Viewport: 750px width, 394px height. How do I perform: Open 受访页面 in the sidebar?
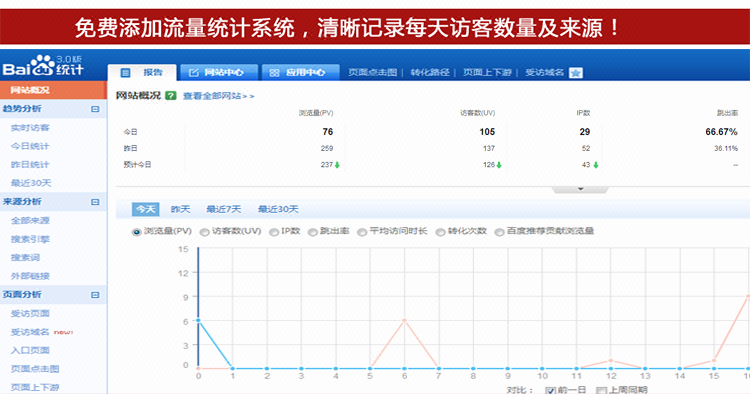tap(30, 314)
